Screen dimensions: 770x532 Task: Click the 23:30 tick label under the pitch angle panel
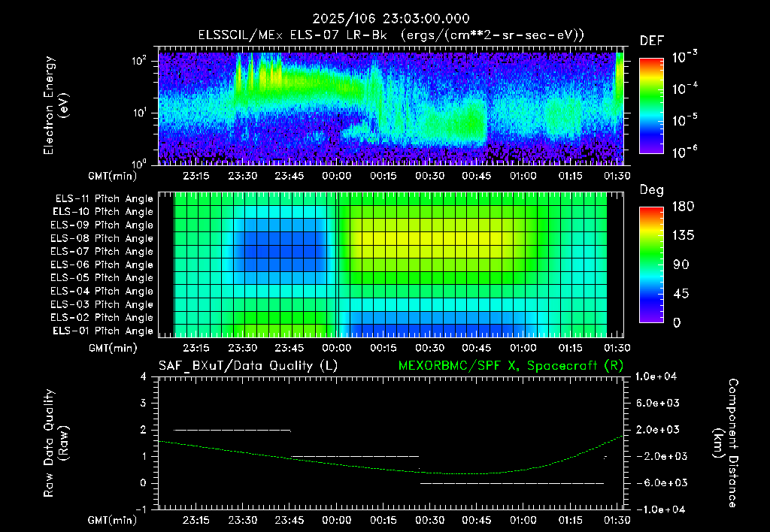[x=243, y=348]
